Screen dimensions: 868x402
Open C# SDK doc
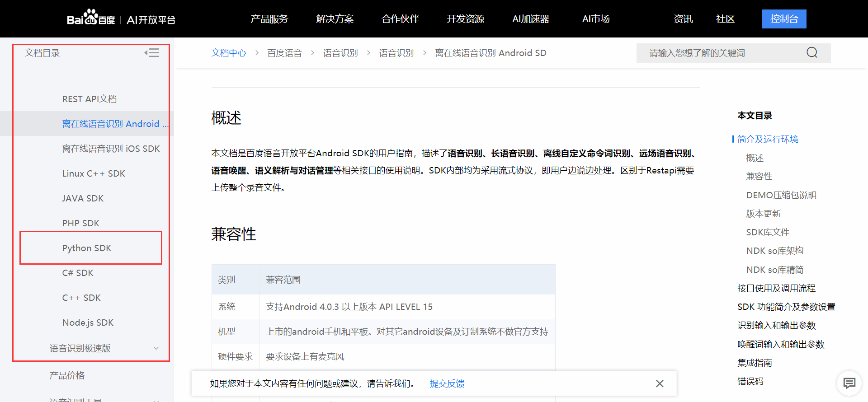tap(78, 273)
